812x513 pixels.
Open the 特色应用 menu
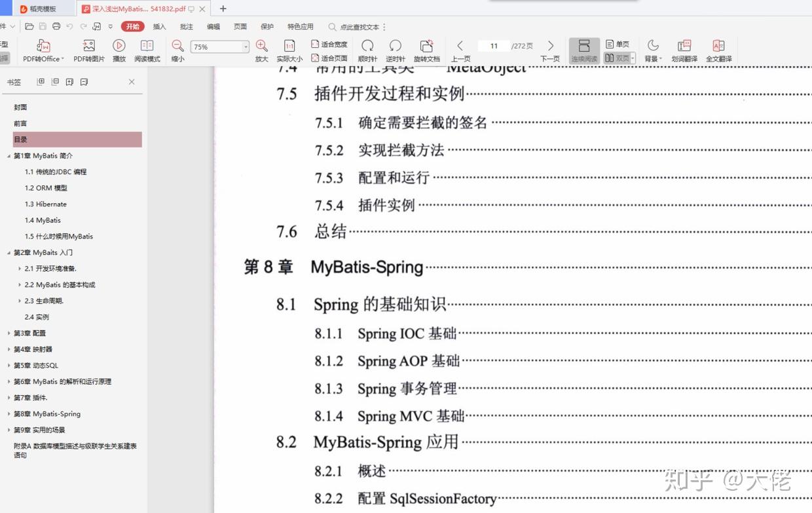pyautogui.click(x=300, y=26)
